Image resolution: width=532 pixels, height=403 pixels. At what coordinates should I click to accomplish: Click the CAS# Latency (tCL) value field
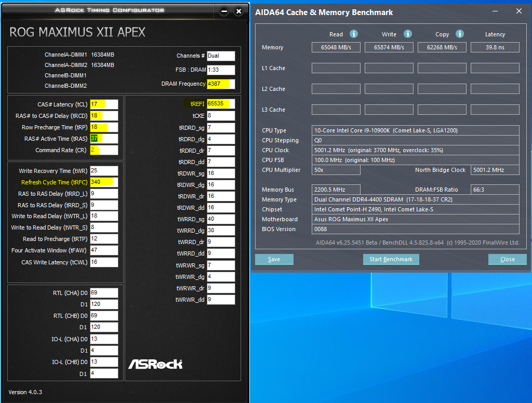(104, 104)
